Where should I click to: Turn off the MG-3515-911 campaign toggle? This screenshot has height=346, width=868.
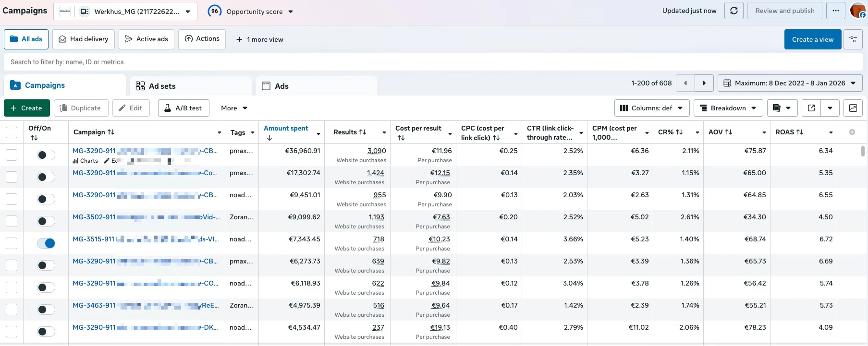point(46,243)
